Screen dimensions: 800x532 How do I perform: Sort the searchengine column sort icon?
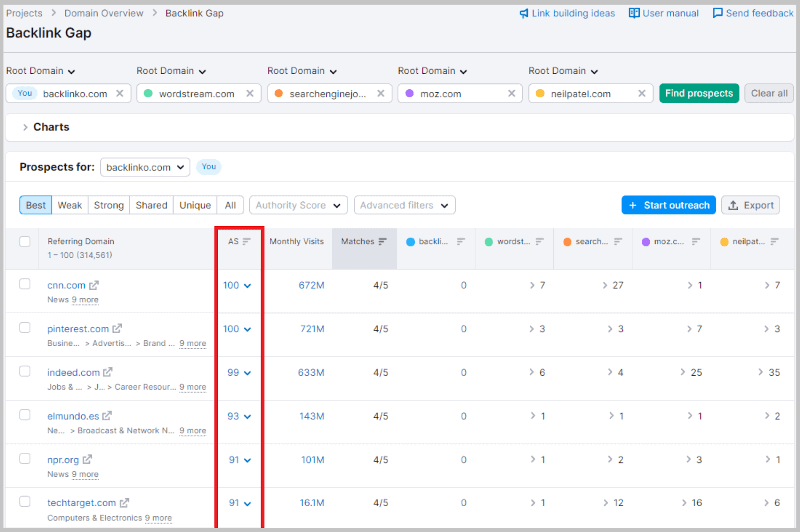coord(618,242)
